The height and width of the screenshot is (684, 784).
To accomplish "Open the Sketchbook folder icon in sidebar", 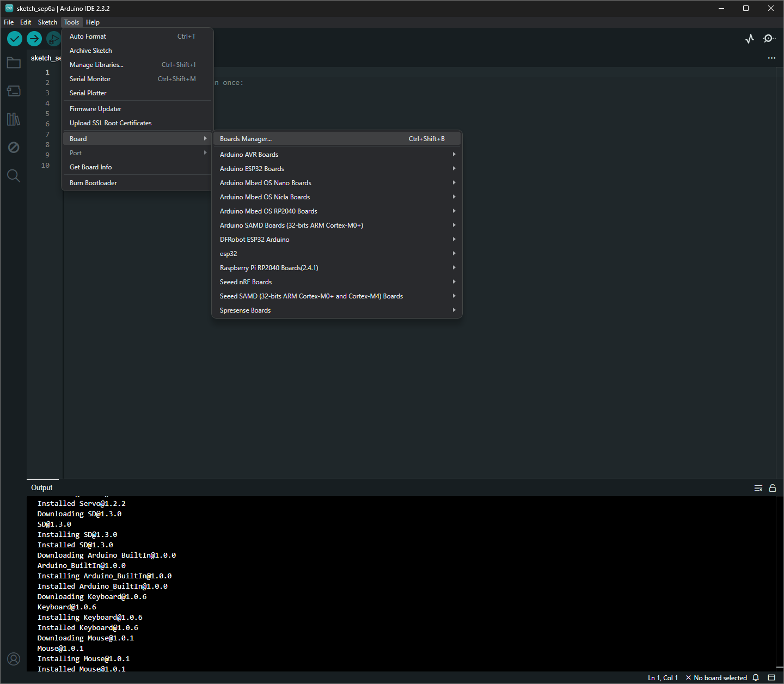I will 14,63.
